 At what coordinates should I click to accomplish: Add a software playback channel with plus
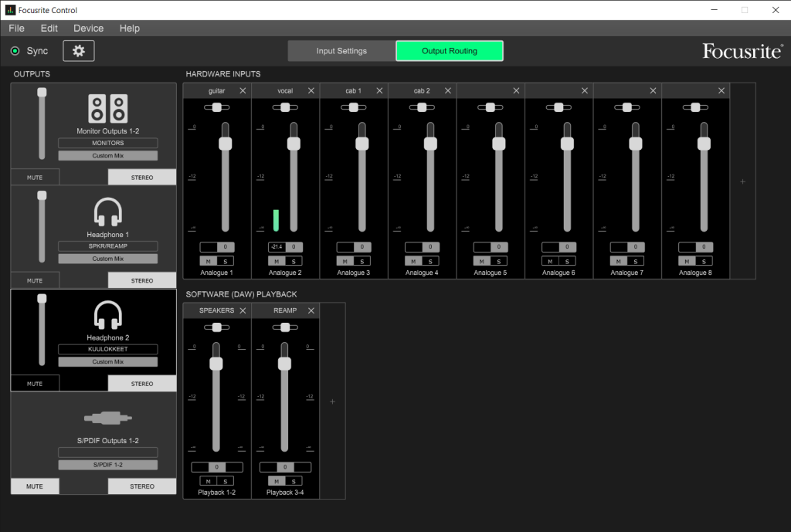333,402
